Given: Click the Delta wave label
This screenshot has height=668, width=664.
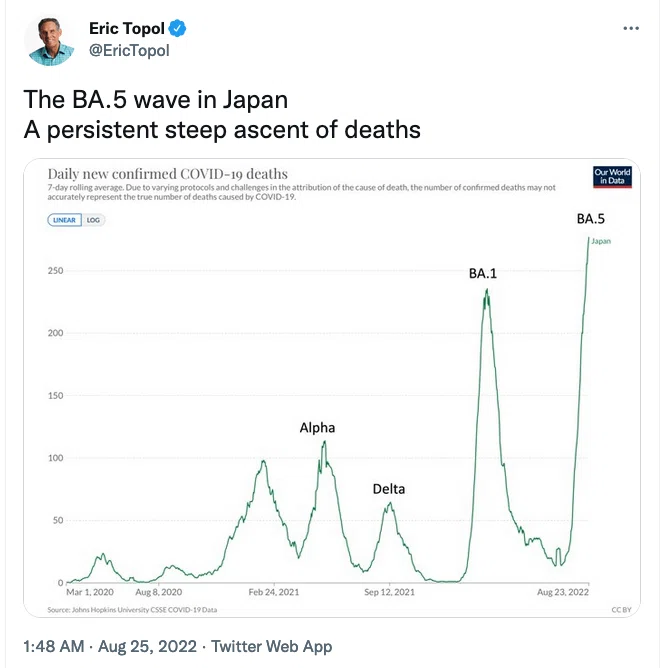Looking at the screenshot, I should click(388, 489).
